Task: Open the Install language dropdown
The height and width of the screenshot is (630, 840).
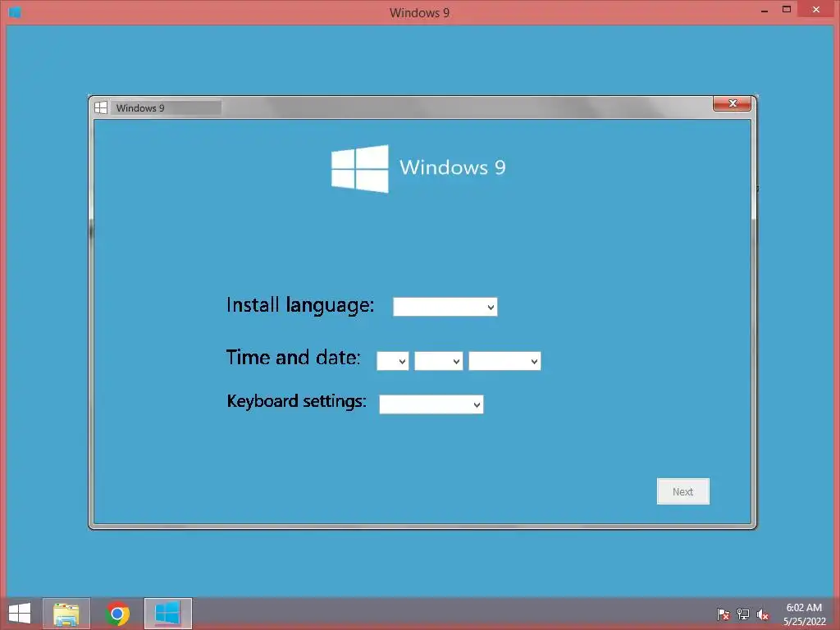Action: pyautogui.click(x=445, y=307)
